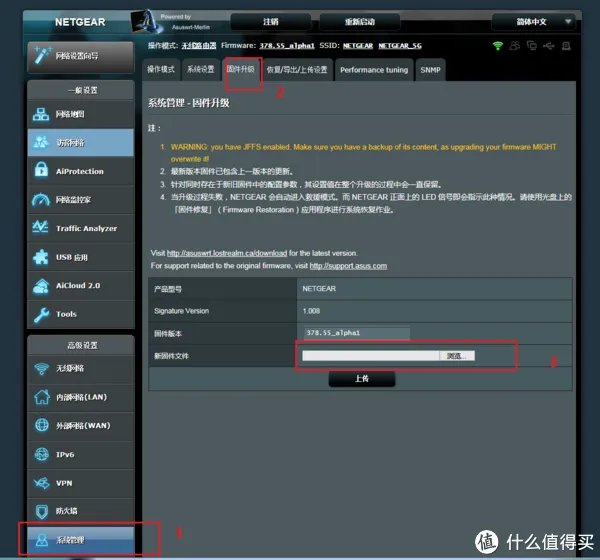The height and width of the screenshot is (560, 600).
Task: Open restore/export/upload settings tab
Action: pos(297,70)
